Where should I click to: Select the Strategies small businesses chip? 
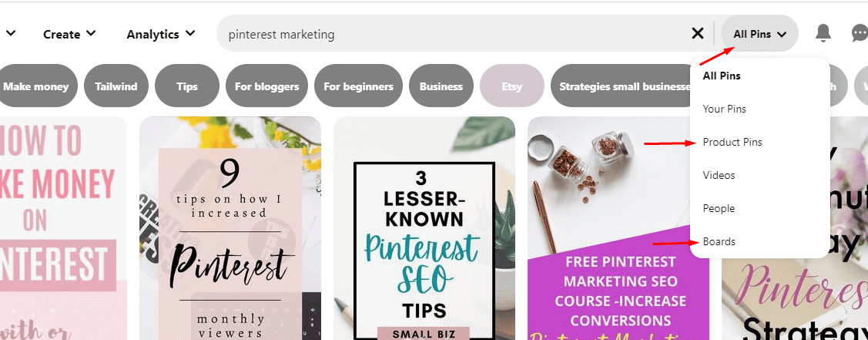[x=623, y=86]
